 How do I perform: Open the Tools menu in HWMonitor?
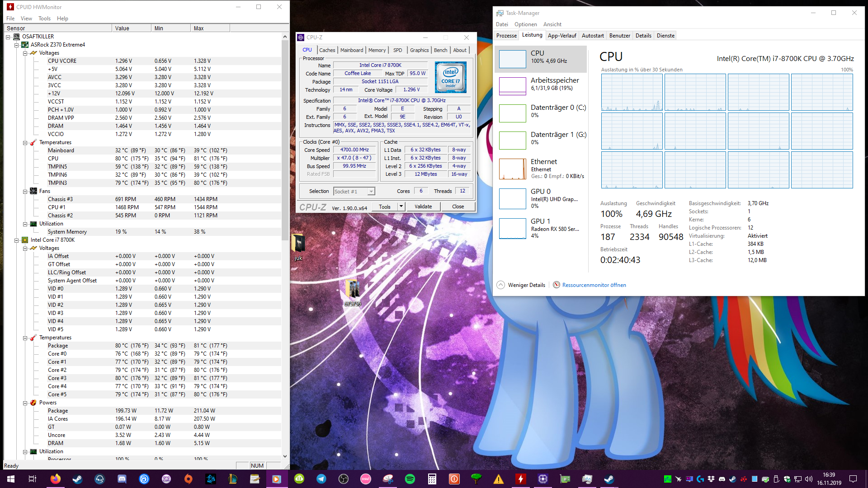[x=44, y=19]
